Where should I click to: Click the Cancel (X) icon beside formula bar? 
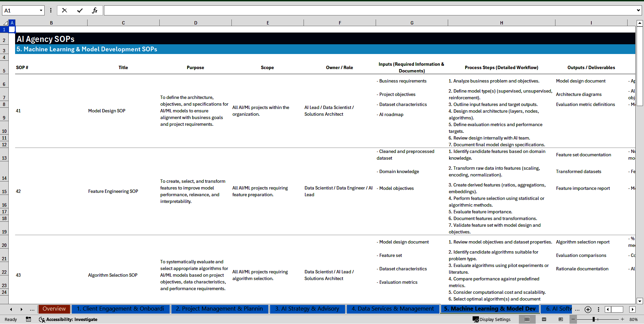(64, 10)
